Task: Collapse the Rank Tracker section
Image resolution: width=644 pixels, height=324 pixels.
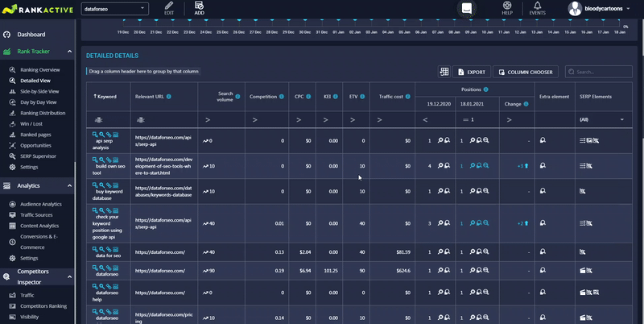Action: pos(69,52)
